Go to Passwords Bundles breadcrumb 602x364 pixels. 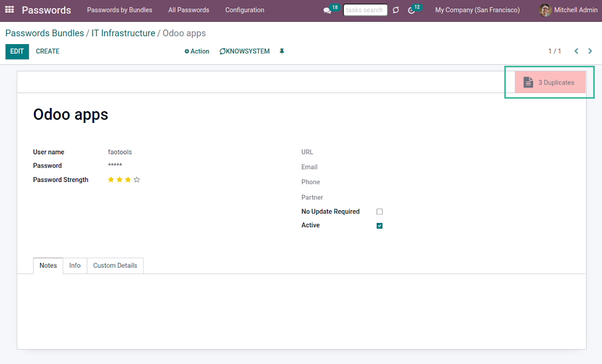click(x=45, y=34)
